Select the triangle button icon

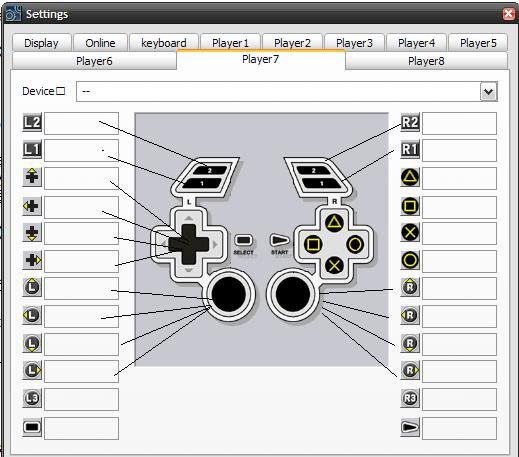point(410,177)
